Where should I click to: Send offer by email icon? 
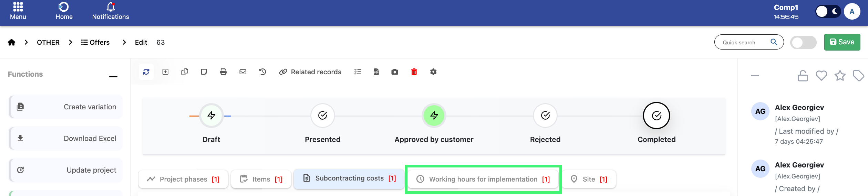tap(243, 72)
